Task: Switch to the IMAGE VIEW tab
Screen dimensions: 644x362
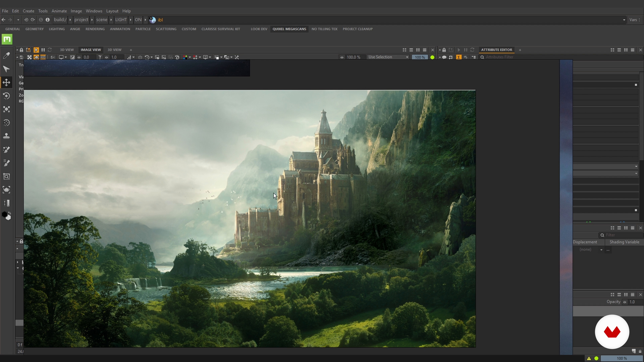Action: point(91,50)
